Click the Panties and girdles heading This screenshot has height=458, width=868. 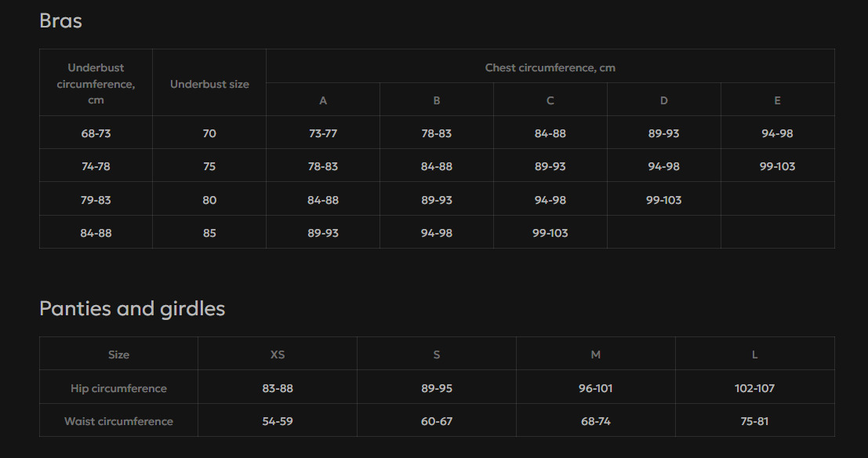pyautogui.click(x=132, y=308)
